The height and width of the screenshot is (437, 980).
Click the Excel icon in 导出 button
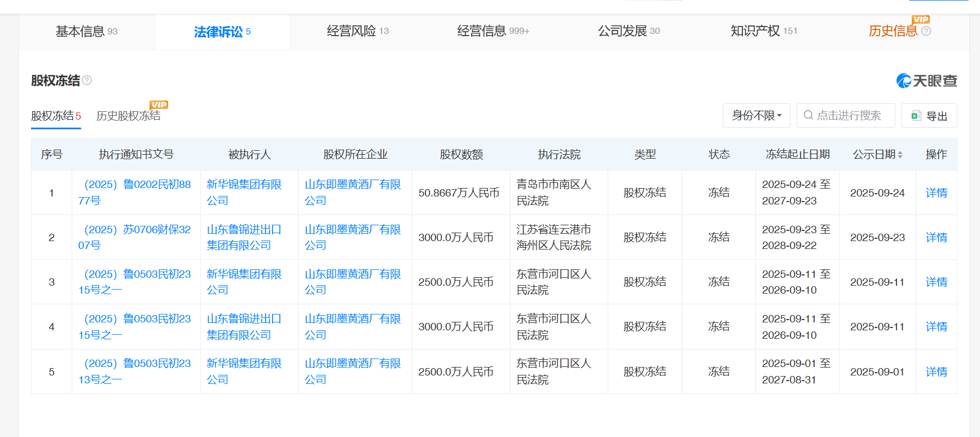coord(916,116)
